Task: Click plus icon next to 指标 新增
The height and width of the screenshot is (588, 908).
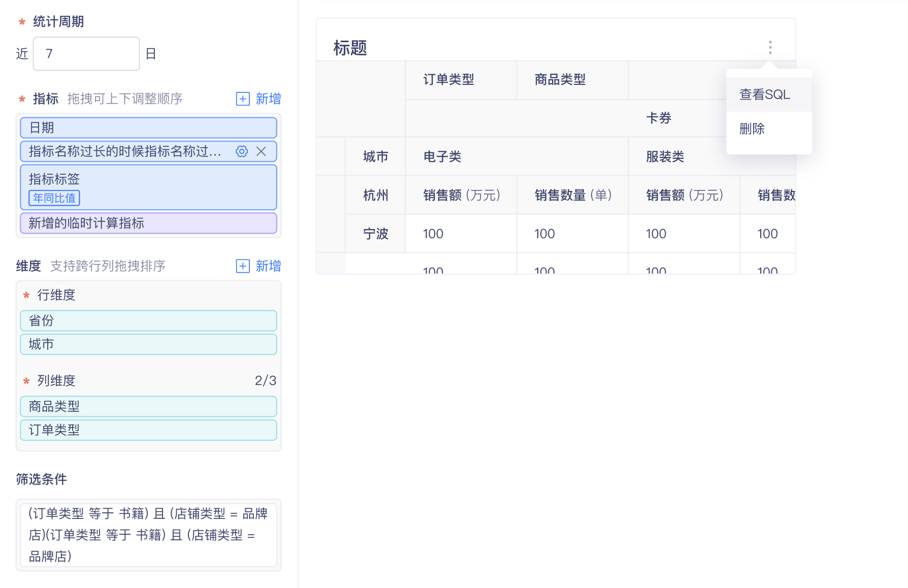Action: pyautogui.click(x=243, y=99)
